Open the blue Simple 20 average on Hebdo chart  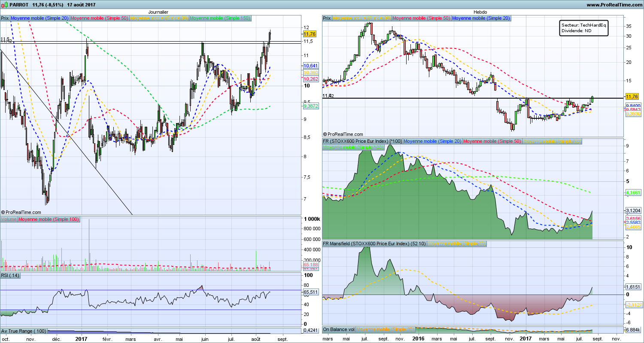481,18
